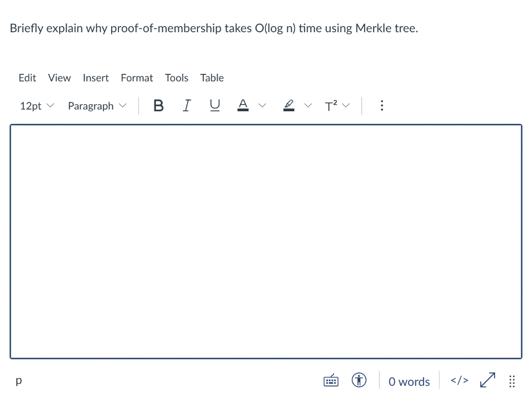Apply text highlighter color
Image resolution: width=532 pixels, height=401 pixels.
(x=289, y=105)
